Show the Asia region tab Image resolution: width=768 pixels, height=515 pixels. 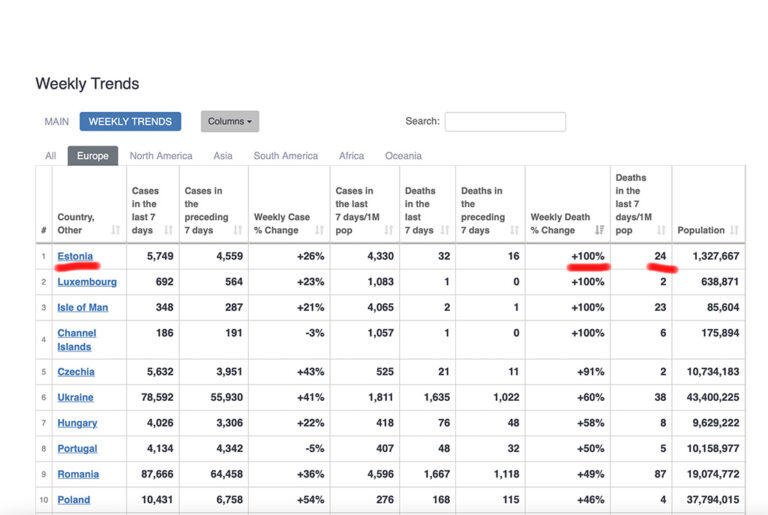tap(223, 156)
